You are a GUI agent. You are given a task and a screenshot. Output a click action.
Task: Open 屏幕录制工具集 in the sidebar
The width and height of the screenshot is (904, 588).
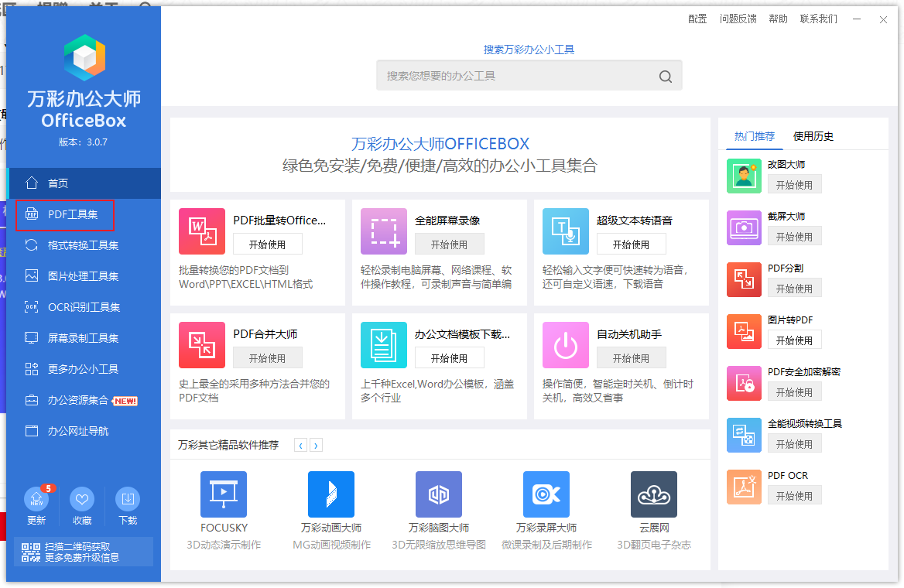click(x=84, y=338)
